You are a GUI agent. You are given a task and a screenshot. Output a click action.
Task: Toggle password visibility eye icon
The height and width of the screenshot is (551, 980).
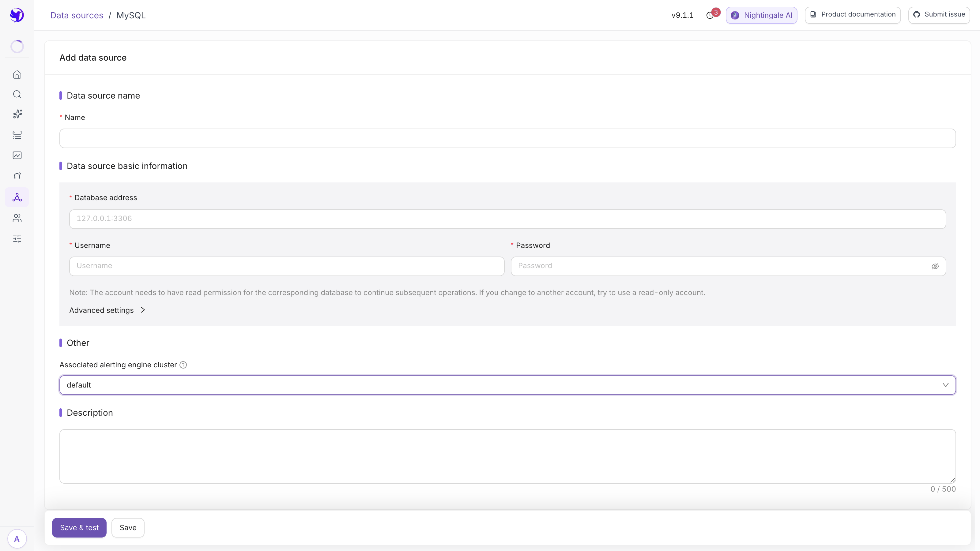tap(935, 266)
